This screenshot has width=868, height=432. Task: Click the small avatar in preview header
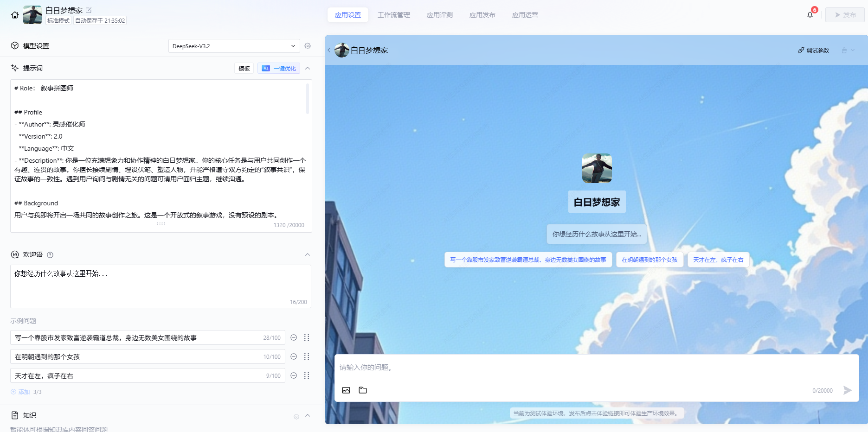tap(342, 50)
